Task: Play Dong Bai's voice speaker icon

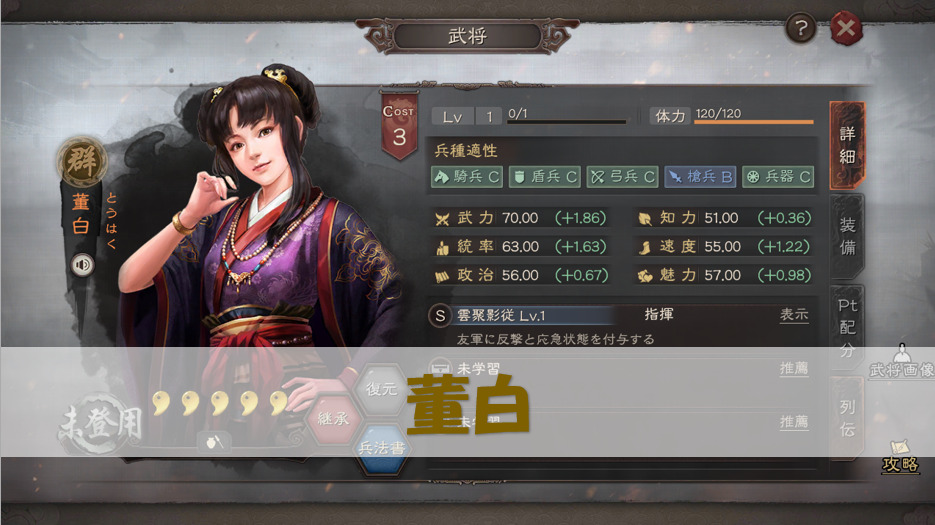Action: 82,265
